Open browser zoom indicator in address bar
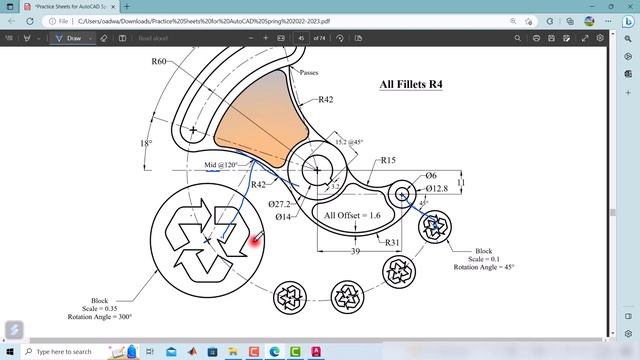640x360 pixels. (x=513, y=21)
